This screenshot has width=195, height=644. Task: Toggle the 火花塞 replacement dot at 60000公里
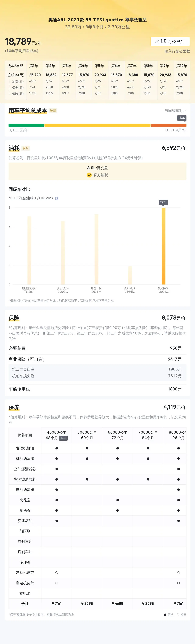(x=117, y=500)
